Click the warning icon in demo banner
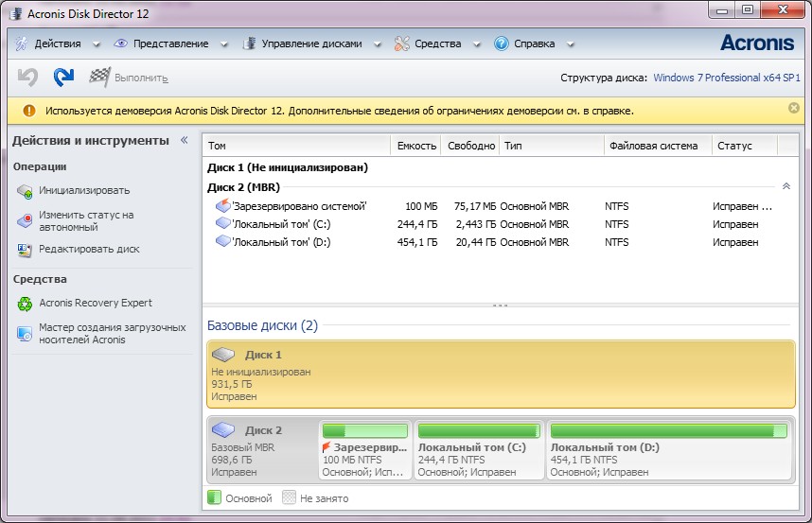The image size is (812, 523). [x=29, y=111]
